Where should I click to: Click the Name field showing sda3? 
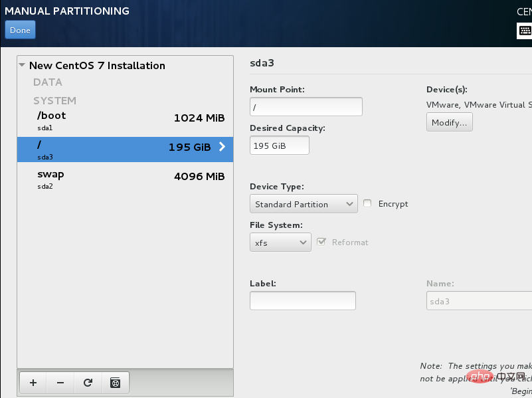coord(479,300)
